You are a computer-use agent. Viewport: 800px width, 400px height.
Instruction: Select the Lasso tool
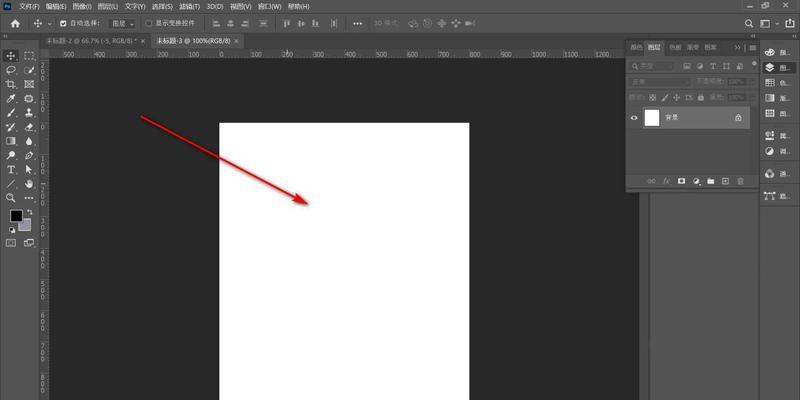click(11, 70)
